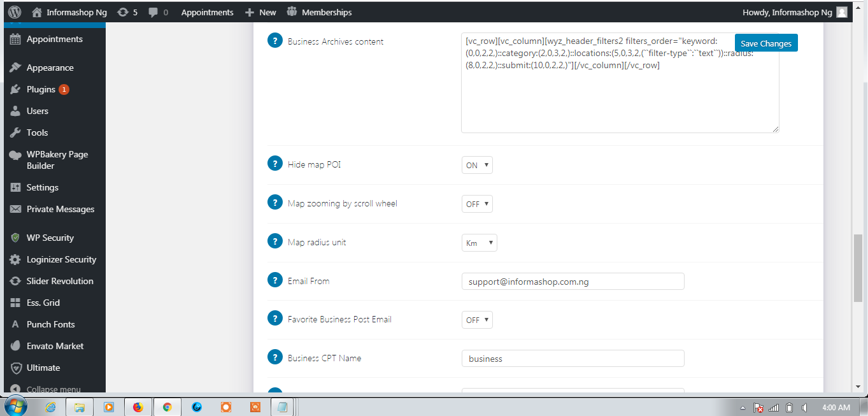This screenshot has height=416, width=868.
Task: Open the + New menu
Action: 260,11
